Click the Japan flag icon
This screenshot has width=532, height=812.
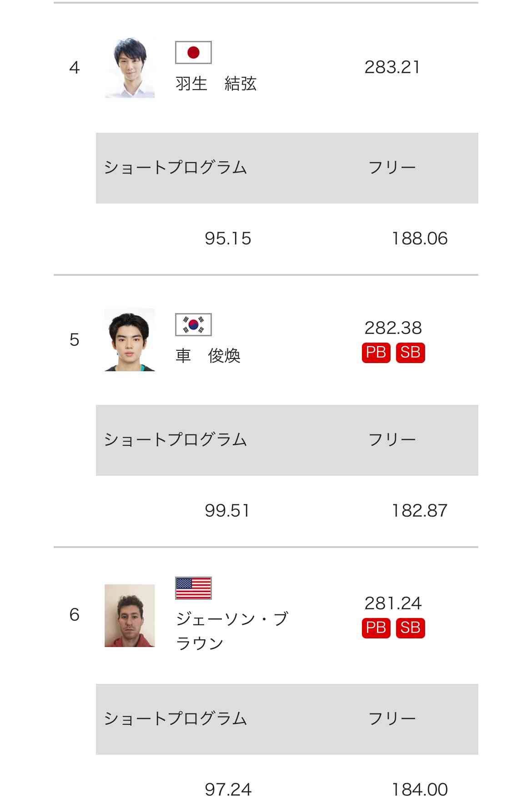(x=193, y=52)
